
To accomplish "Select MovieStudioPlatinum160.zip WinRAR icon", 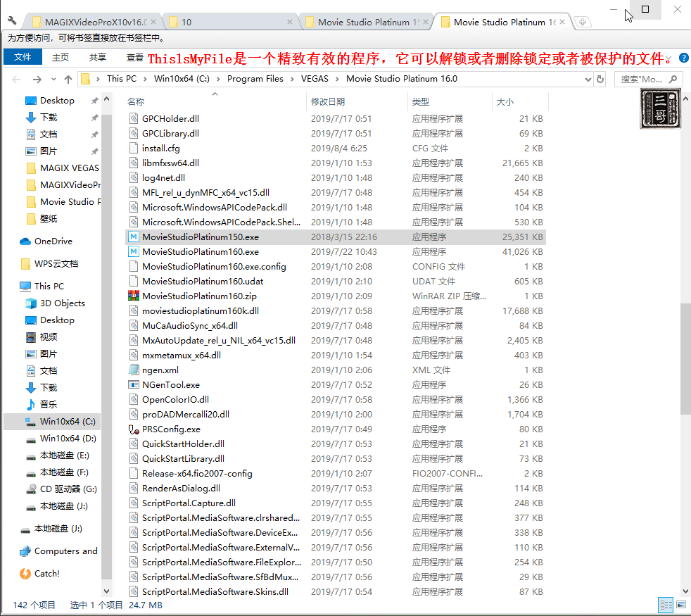I will coord(134,296).
